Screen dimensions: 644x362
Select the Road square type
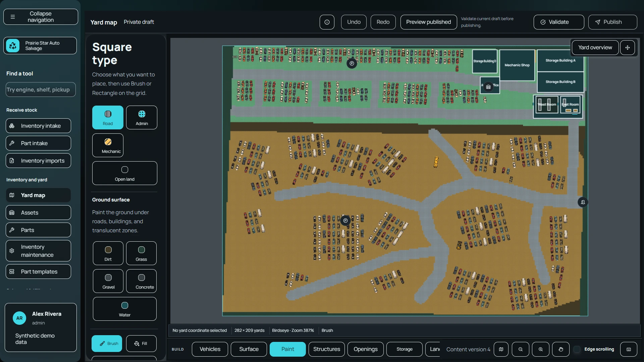click(108, 117)
